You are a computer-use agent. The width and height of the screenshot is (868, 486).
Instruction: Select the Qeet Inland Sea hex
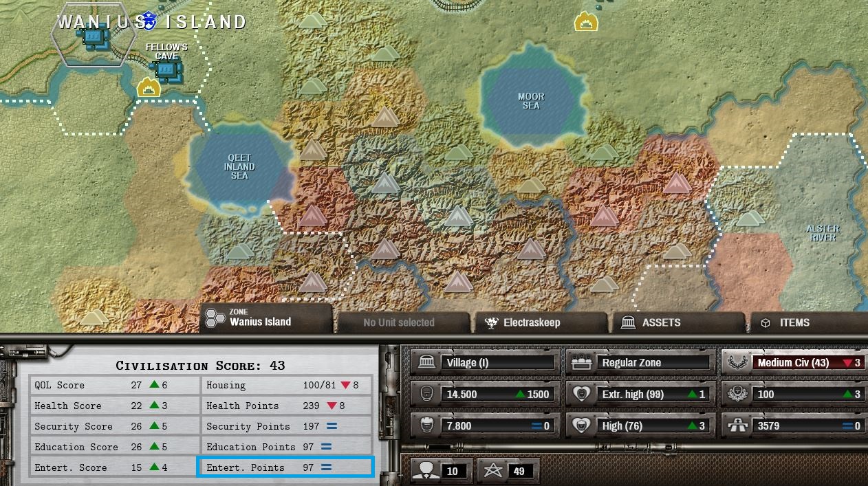(x=239, y=167)
